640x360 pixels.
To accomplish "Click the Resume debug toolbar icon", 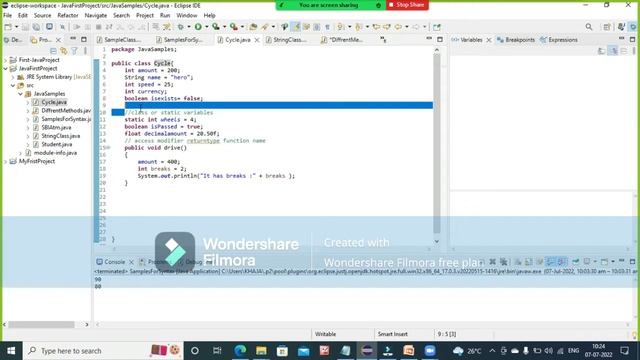I will tap(77, 27).
